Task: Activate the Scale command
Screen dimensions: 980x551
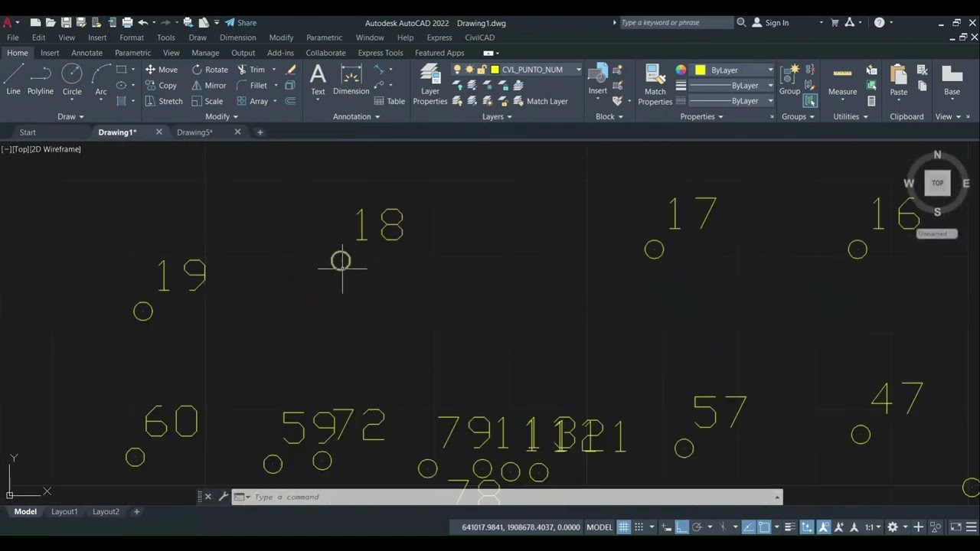Action: tap(207, 101)
